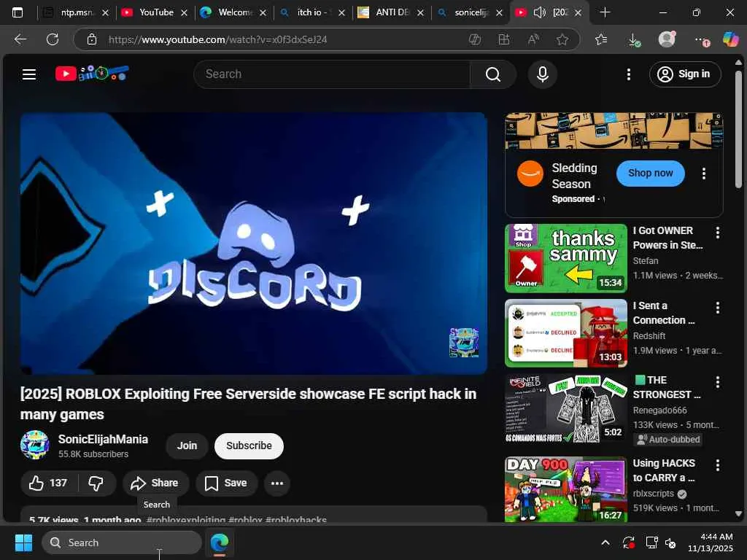Viewport: 747px width, 560px height.
Task: Open a new browser tab
Action: [x=605, y=12]
